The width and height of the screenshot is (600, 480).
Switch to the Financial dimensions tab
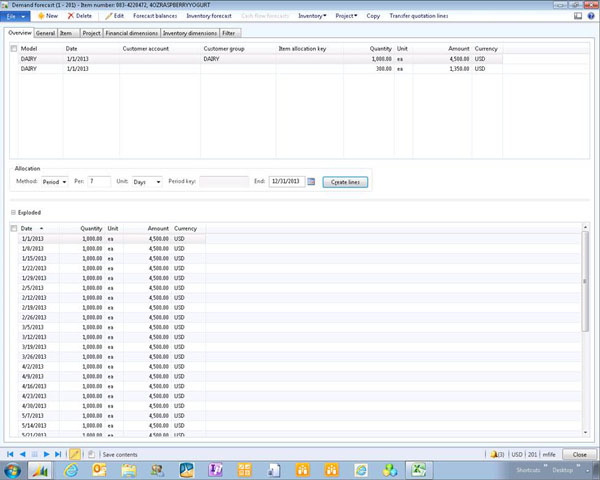coord(132,33)
